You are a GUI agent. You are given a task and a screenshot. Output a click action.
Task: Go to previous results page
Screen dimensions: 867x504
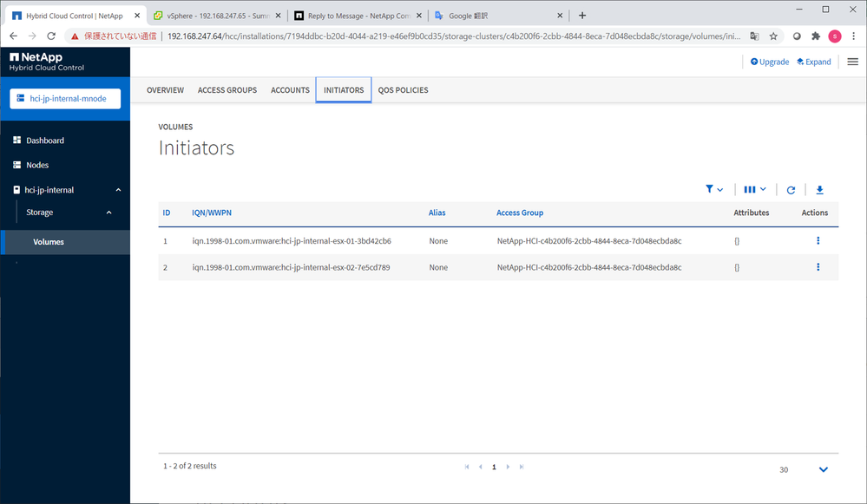(481, 467)
